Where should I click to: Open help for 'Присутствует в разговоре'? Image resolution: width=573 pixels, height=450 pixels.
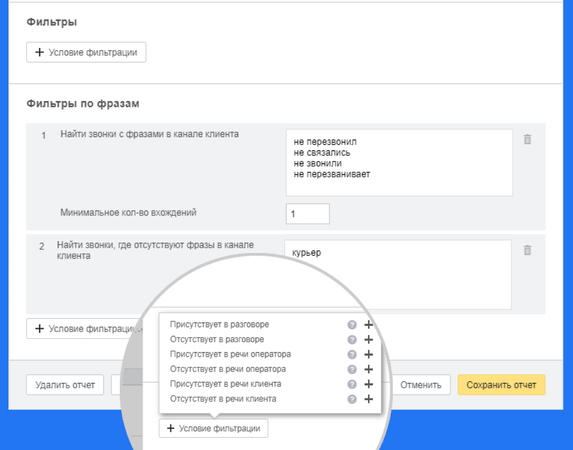(352, 325)
